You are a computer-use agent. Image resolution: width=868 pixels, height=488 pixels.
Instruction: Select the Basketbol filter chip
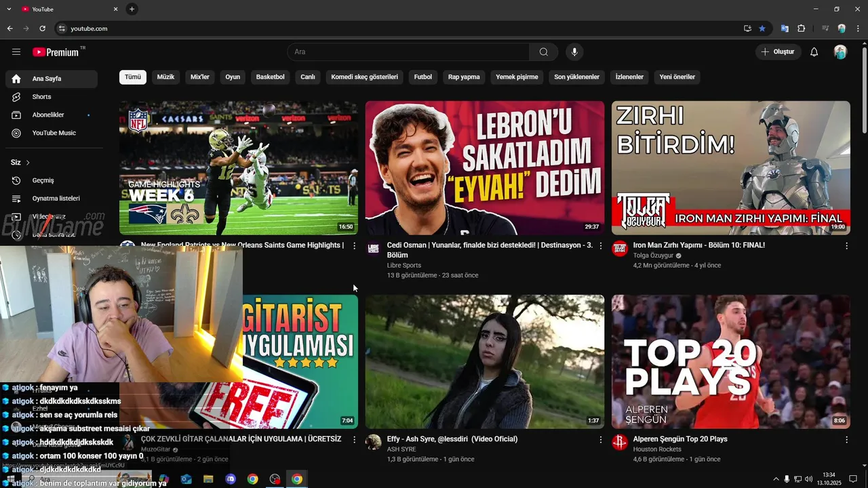click(x=271, y=77)
